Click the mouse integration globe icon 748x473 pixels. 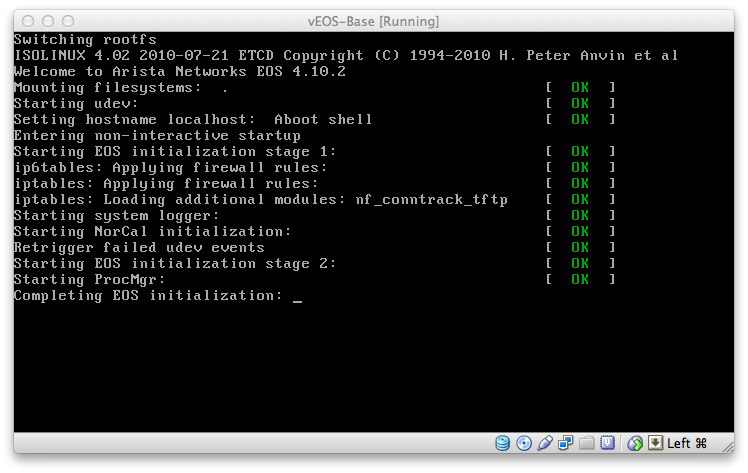click(635, 443)
